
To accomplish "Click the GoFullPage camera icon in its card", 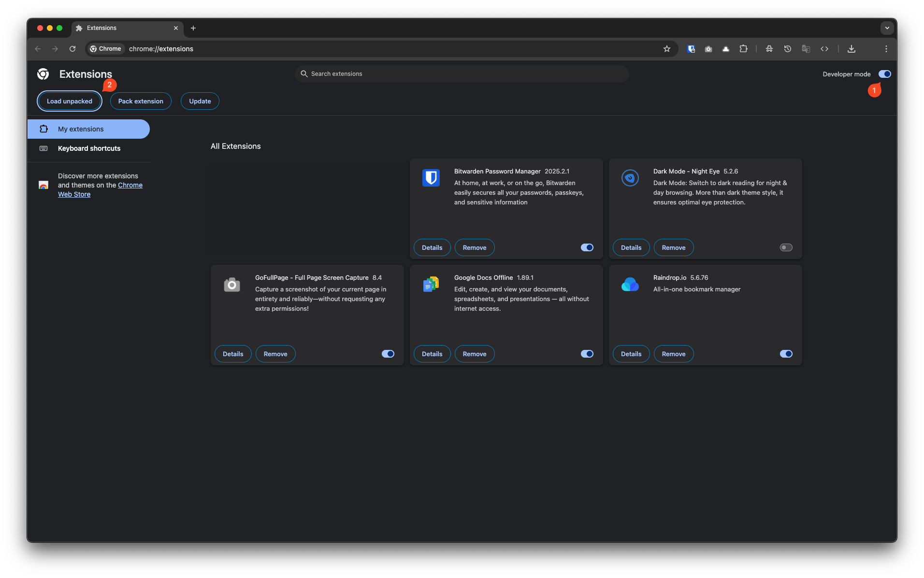I will (x=232, y=285).
